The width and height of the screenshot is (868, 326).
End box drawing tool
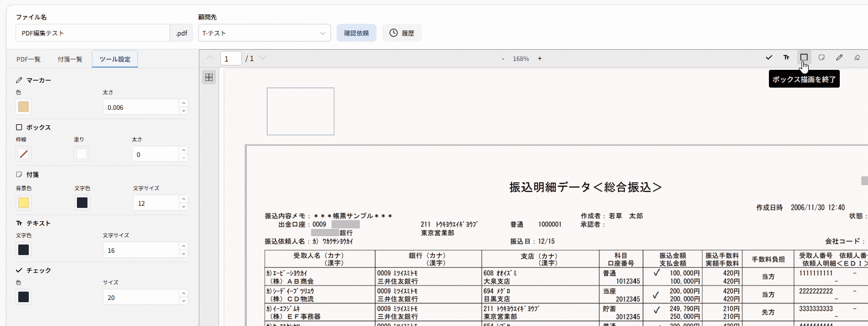pos(804,58)
